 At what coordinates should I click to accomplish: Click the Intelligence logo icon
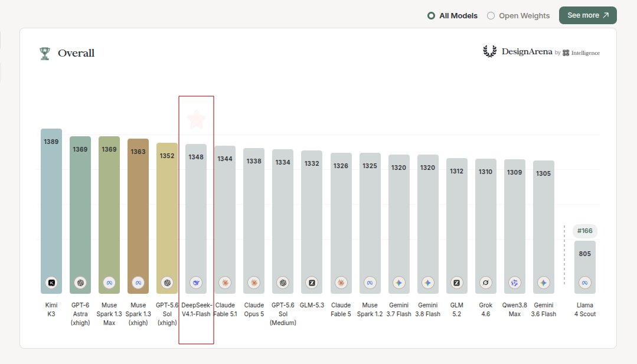click(566, 53)
